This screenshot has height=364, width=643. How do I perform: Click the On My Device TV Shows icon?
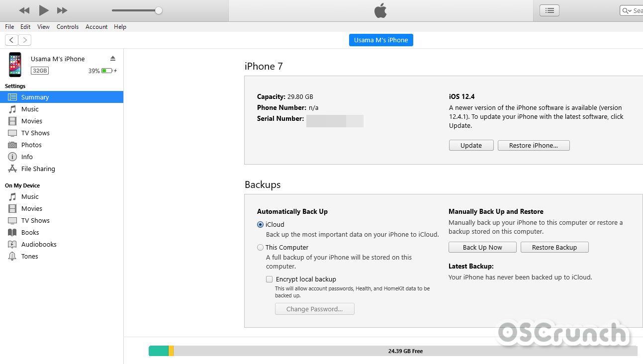click(x=12, y=220)
